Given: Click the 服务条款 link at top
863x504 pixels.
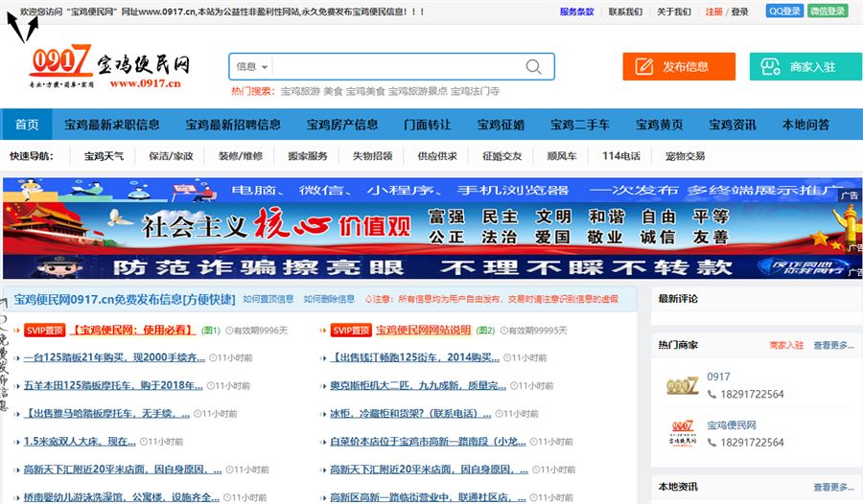Looking at the screenshot, I should pyautogui.click(x=576, y=11).
